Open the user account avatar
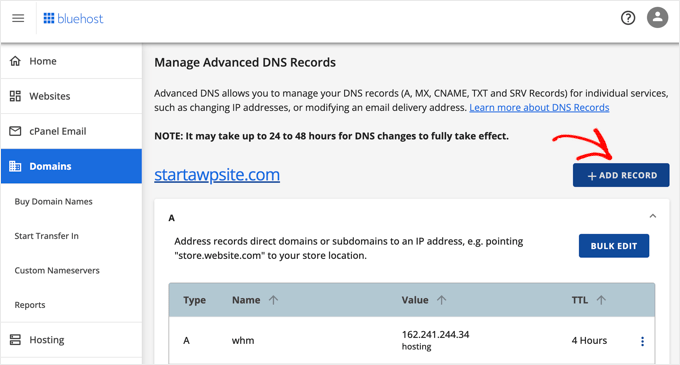The height and width of the screenshot is (365, 680). [x=657, y=18]
